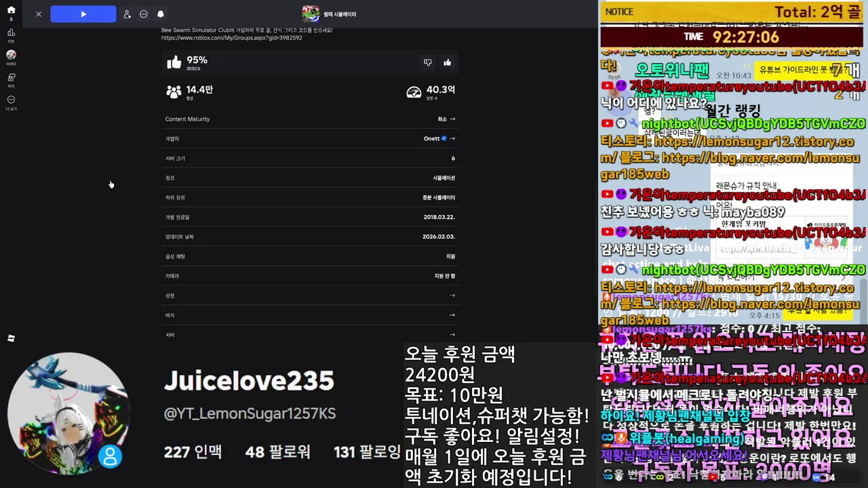Click the Juicelove235 display name
Viewport: 868px width, 488px height.
pos(249,381)
